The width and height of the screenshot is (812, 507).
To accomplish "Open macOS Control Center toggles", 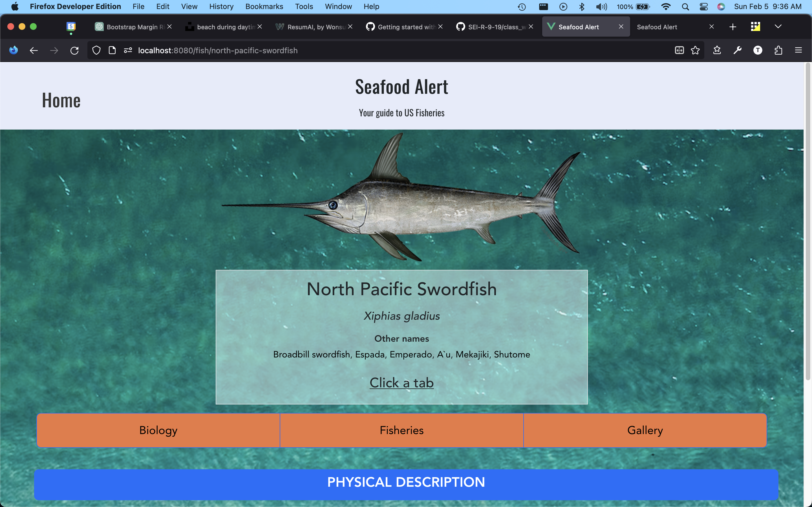I will 703,7.
